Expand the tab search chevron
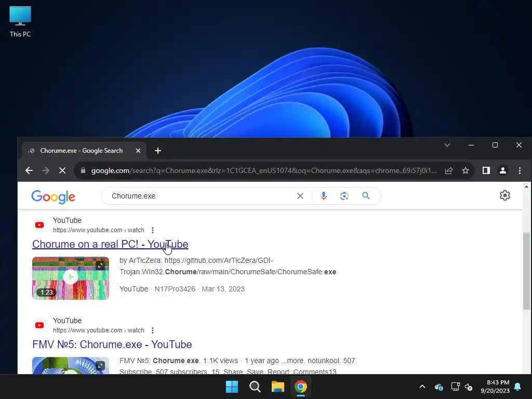Viewport: 532px width, 399px height. (447, 145)
